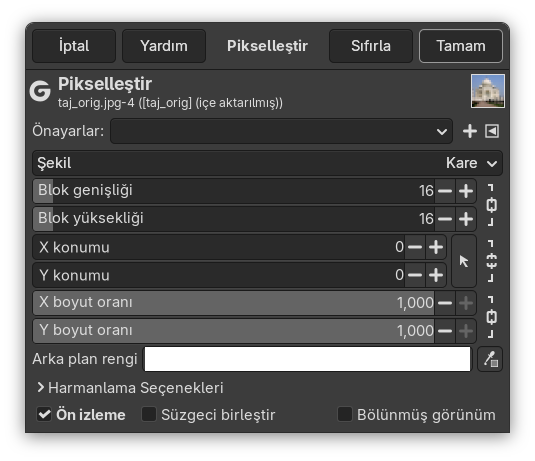Save preset with the plus icon
The width and height of the screenshot is (535, 461).
(470, 131)
